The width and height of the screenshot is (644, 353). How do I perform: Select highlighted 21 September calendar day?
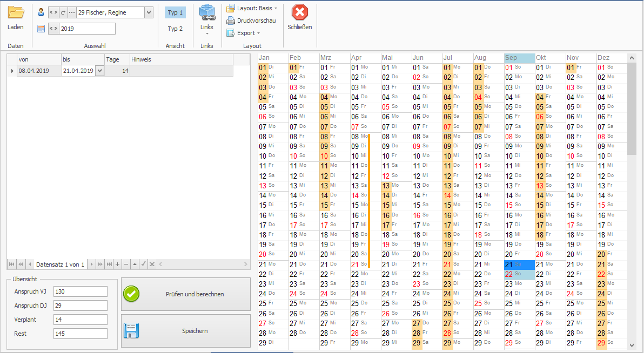pyautogui.click(x=519, y=264)
